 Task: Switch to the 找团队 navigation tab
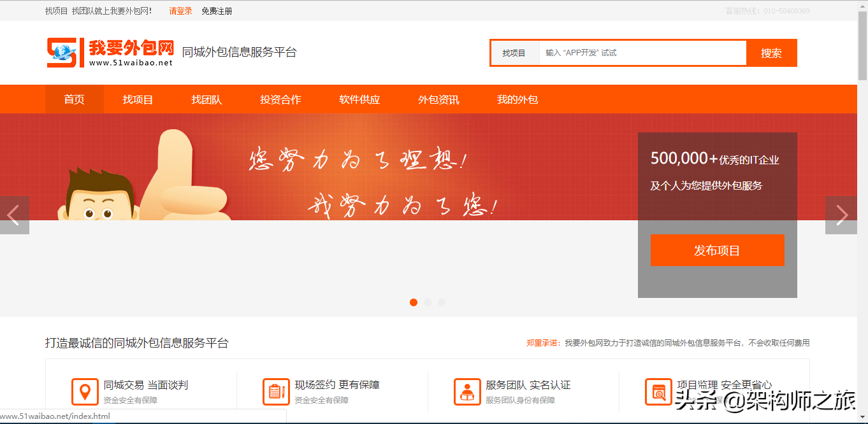(206, 99)
